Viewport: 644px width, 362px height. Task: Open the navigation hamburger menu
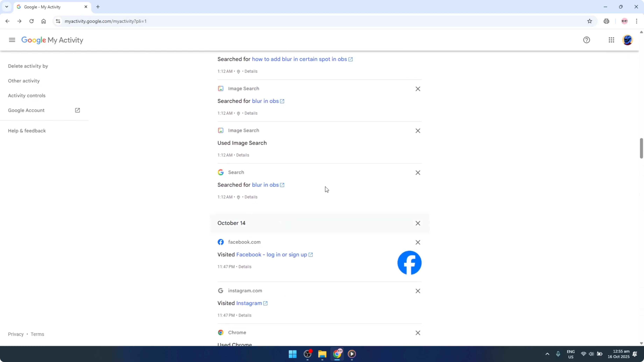pos(12,40)
